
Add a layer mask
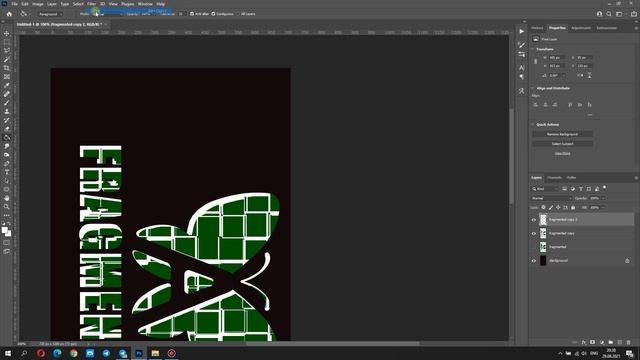[593, 342]
